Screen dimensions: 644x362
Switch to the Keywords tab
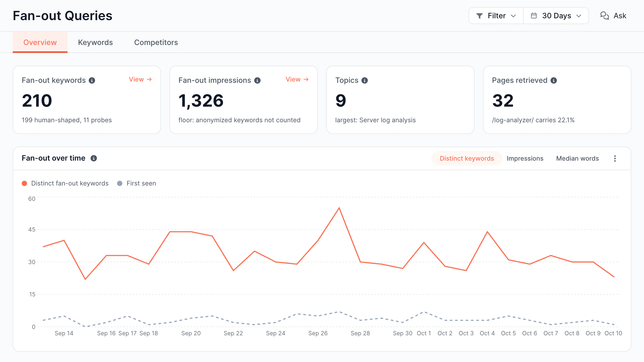tap(95, 42)
